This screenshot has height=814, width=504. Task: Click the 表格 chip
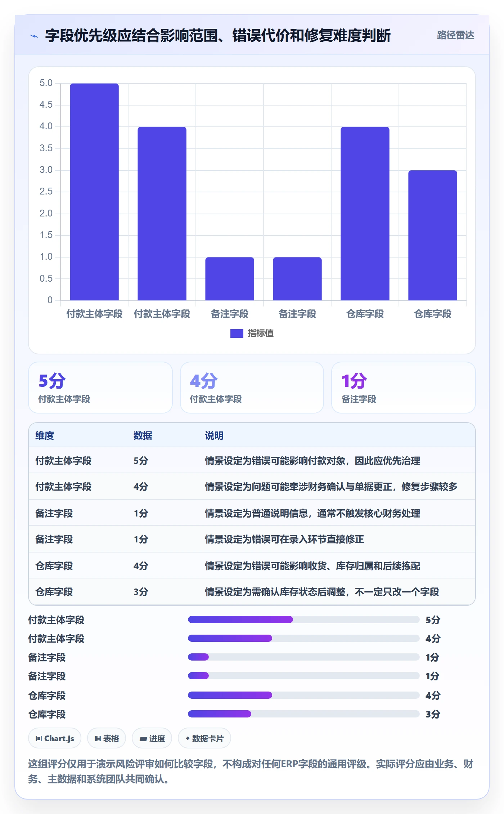pos(107,738)
